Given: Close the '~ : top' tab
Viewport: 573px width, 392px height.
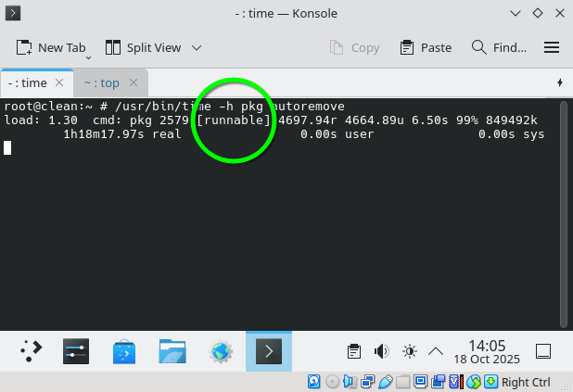Looking at the screenshot, I should 137,82.
